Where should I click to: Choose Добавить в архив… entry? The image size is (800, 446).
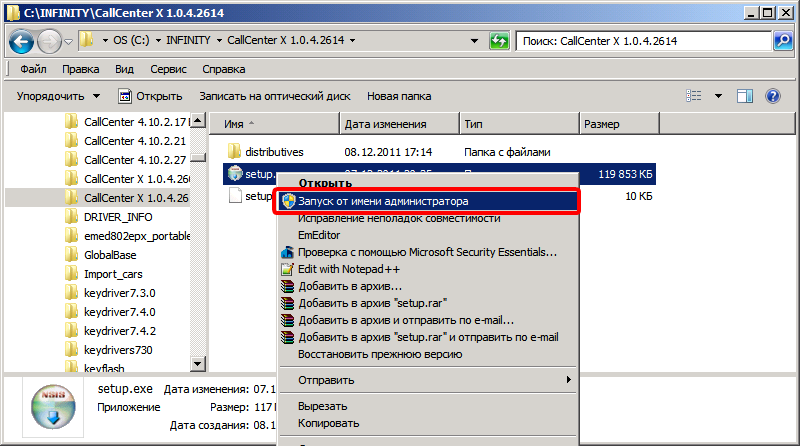tap(350, 286)
